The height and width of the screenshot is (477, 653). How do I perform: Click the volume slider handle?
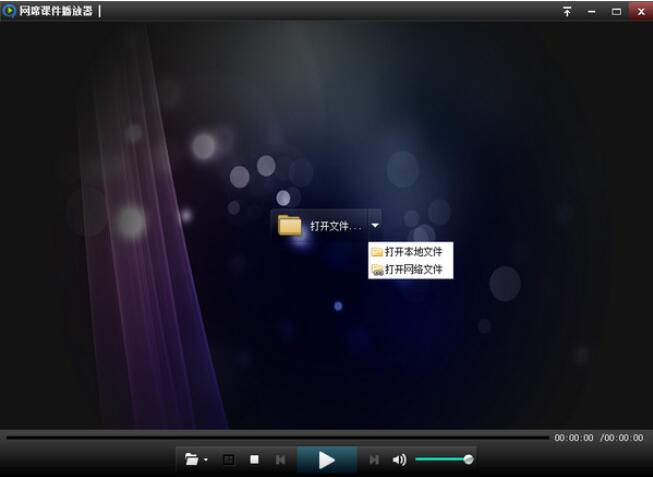468,459
